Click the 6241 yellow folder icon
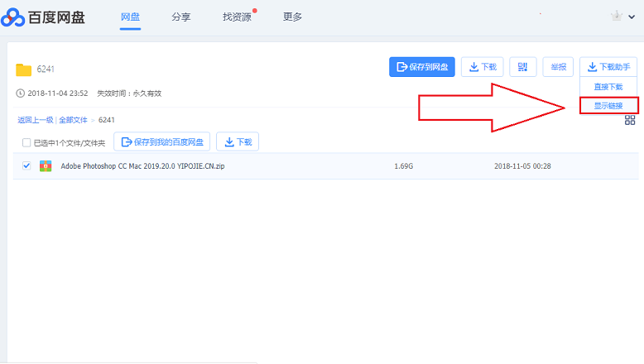This screenshot has height=364, width=644. [x=23, y=69]
